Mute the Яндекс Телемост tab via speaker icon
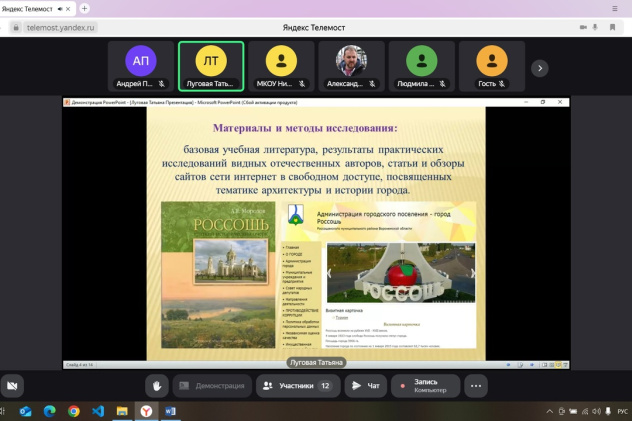The image size is (632, 421). (x=60, y=9)
